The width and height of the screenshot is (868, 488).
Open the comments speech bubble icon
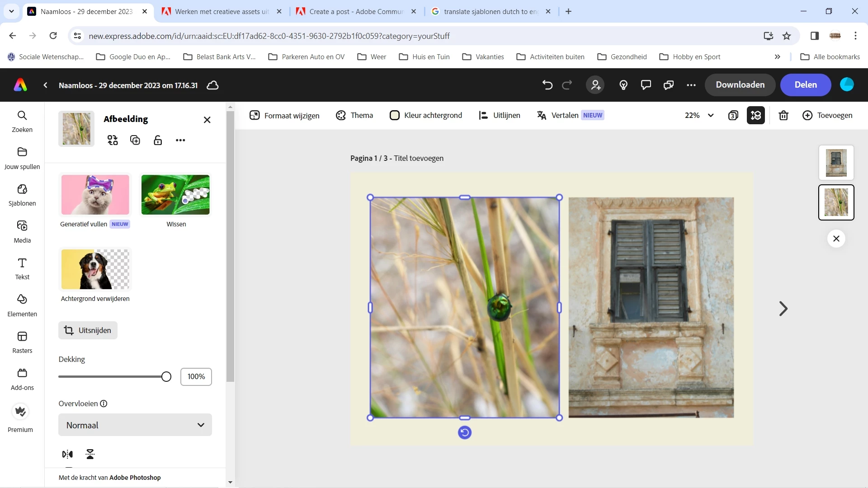(x=646, y=85)
